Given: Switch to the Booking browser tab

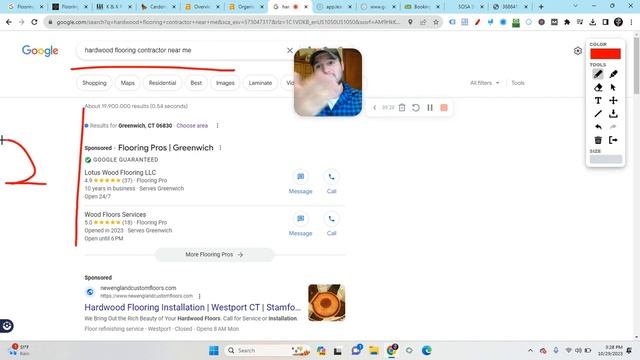Looking at the screenshot, I should pos(422,7).
